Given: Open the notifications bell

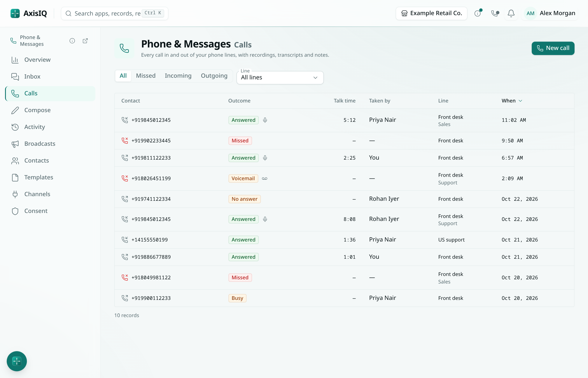Looking at the screenshot, I should [511, 13].
